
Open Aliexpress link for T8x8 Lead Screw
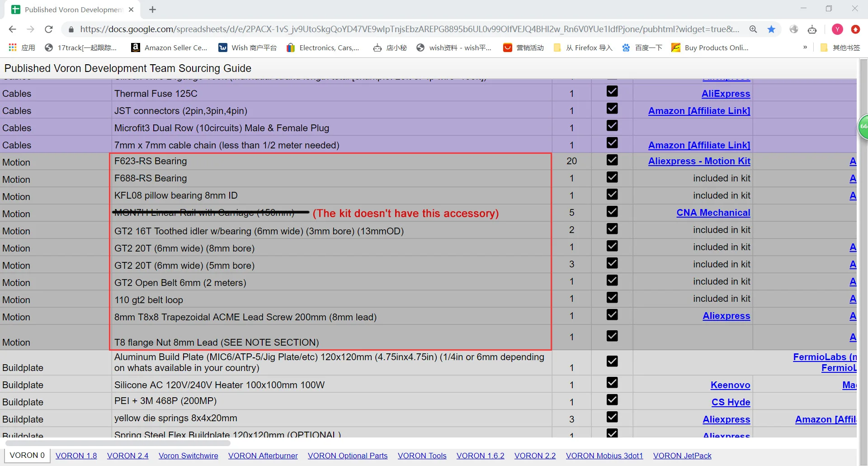(726, 316)
